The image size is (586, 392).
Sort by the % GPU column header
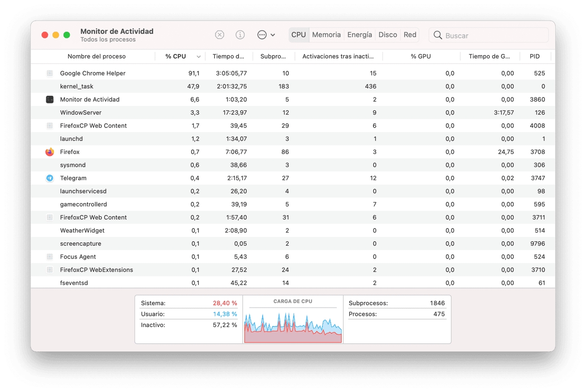tap(421, 56)
